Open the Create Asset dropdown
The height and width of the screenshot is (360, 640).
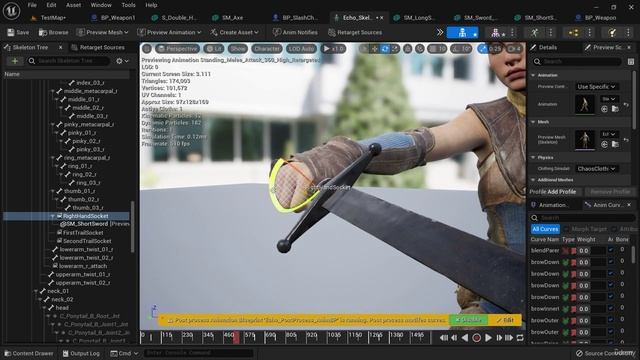pyautogui.click(x=234, y=32)
